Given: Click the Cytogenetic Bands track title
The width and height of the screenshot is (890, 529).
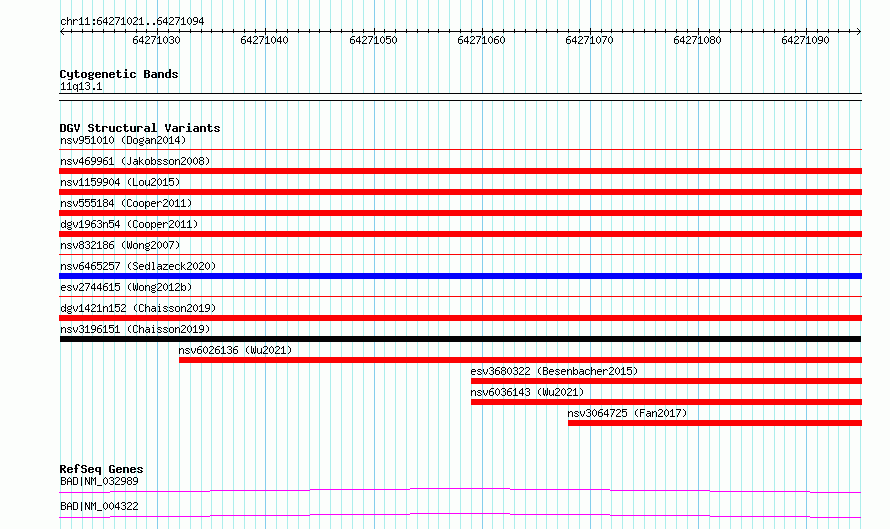Looking at the screenshot, I should [x=119, y=74].
